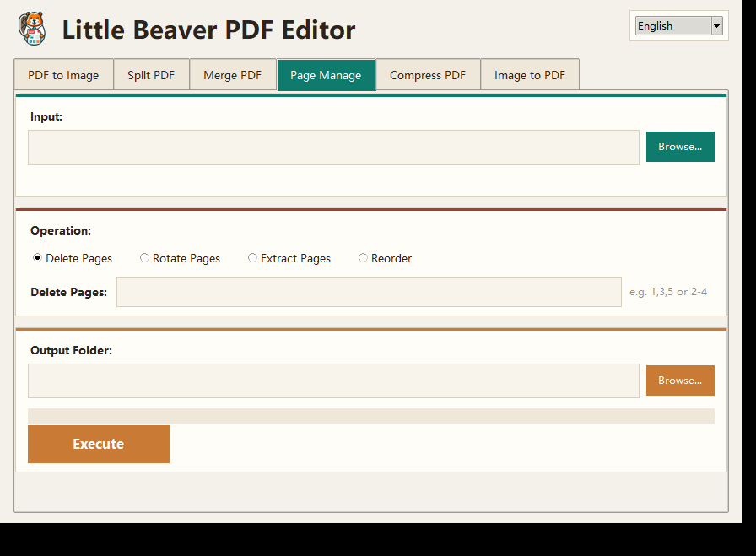Click the 'e.g. 1,3,5 or 2-4' hint
The image size is (756, 556).
click(668, 292)
